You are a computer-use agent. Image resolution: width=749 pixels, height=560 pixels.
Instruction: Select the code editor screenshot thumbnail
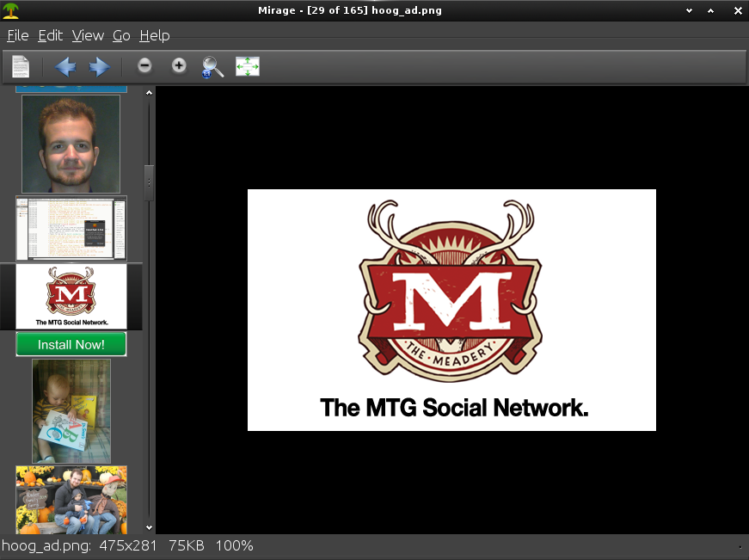71,229
